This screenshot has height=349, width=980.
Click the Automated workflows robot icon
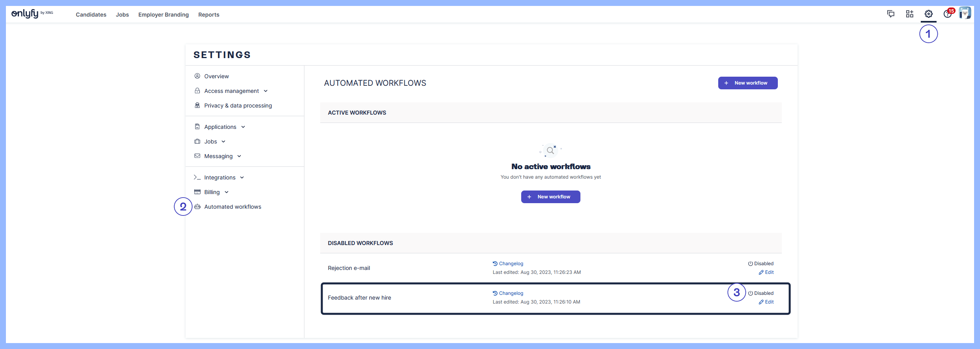click(197, 206)
